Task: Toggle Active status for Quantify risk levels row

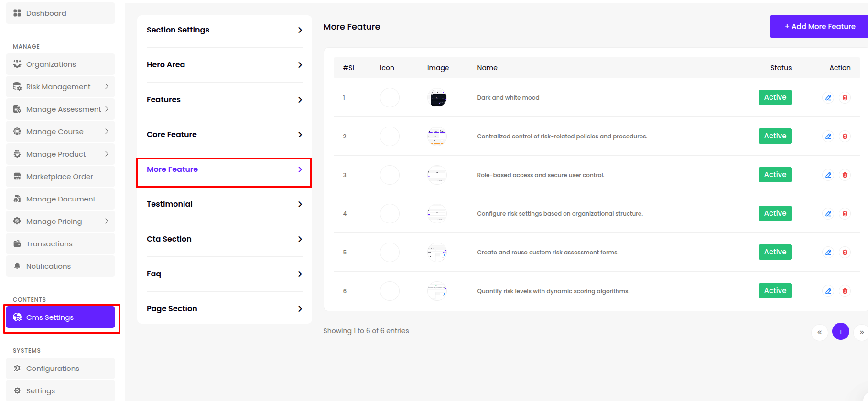Action: tap(775, 291)
